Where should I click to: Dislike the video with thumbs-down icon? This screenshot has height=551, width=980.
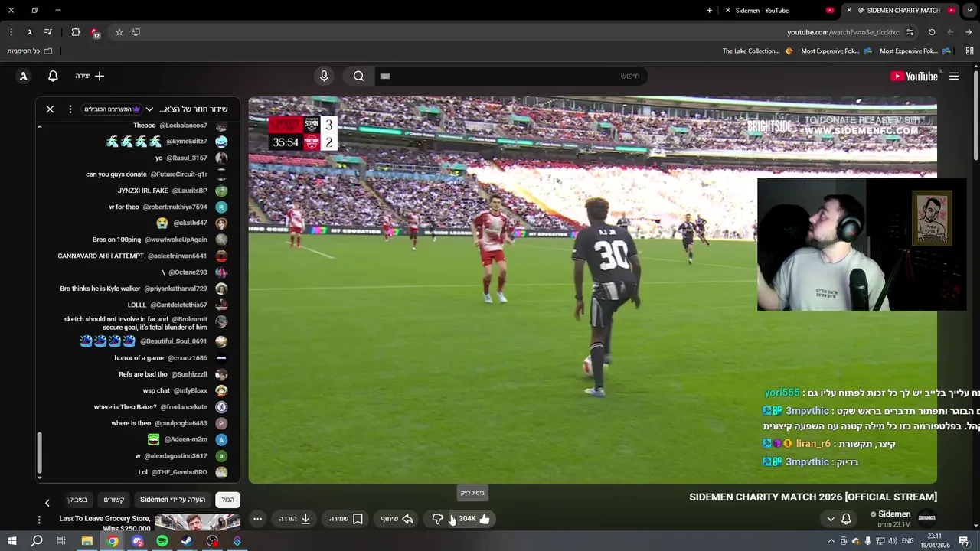pos(437,519)
